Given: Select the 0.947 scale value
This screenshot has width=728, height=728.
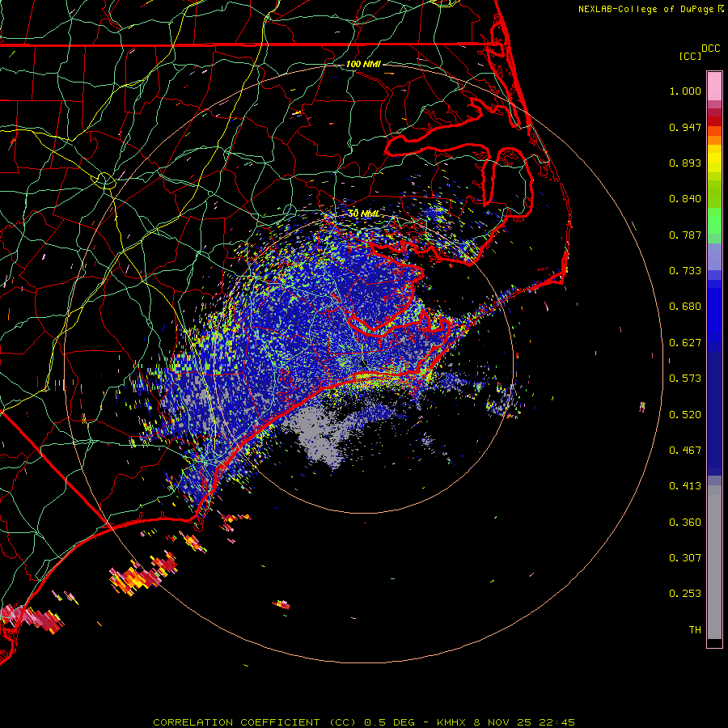Looking at the screenshot, I should tap(685, 127).
